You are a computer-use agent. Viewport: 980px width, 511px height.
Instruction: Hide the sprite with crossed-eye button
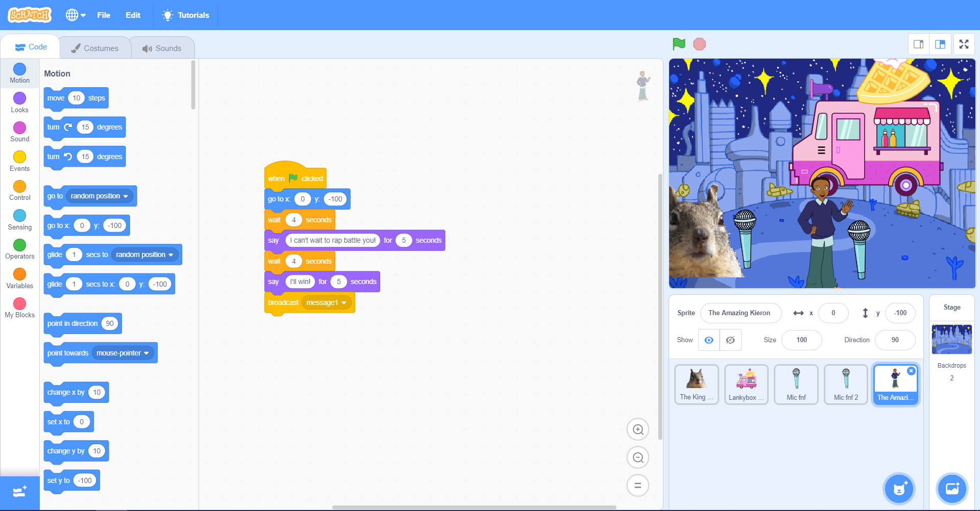click(730, 340)
